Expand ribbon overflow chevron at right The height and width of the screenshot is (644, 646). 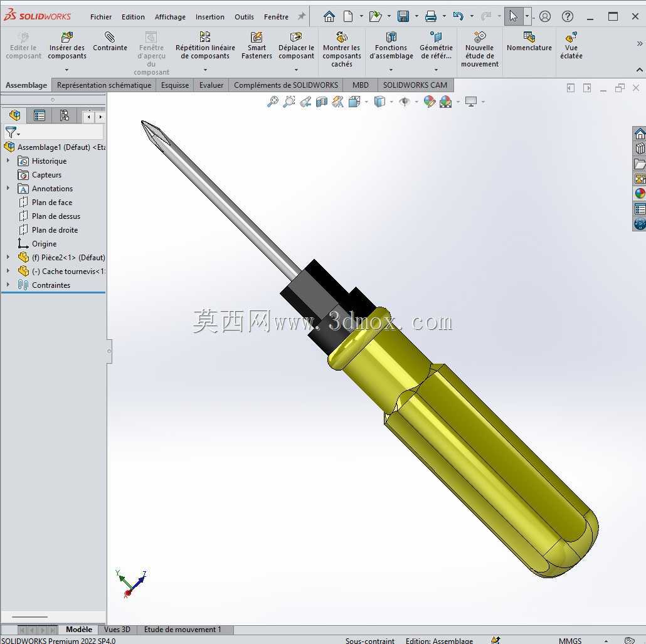639,43
